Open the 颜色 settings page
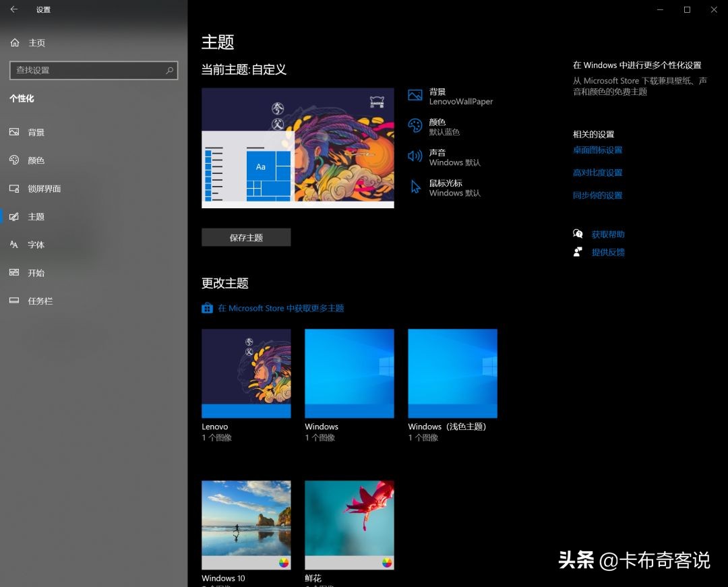 point(36,160)
